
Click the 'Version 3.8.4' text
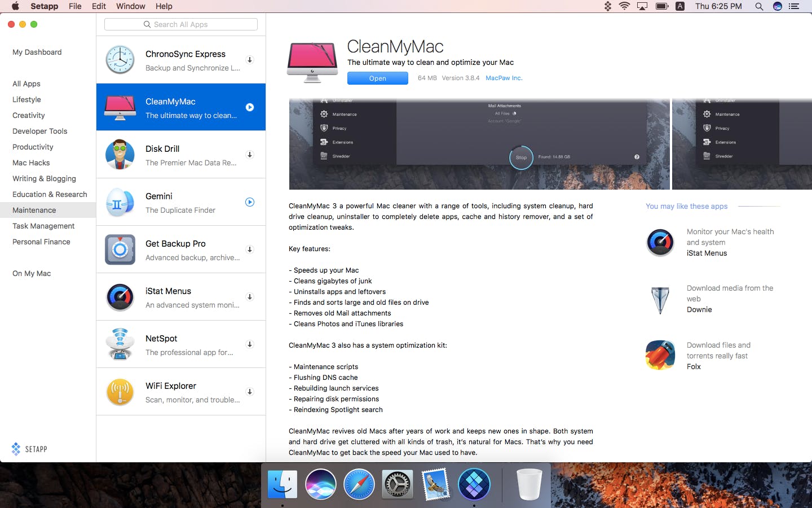pos(460,78)
